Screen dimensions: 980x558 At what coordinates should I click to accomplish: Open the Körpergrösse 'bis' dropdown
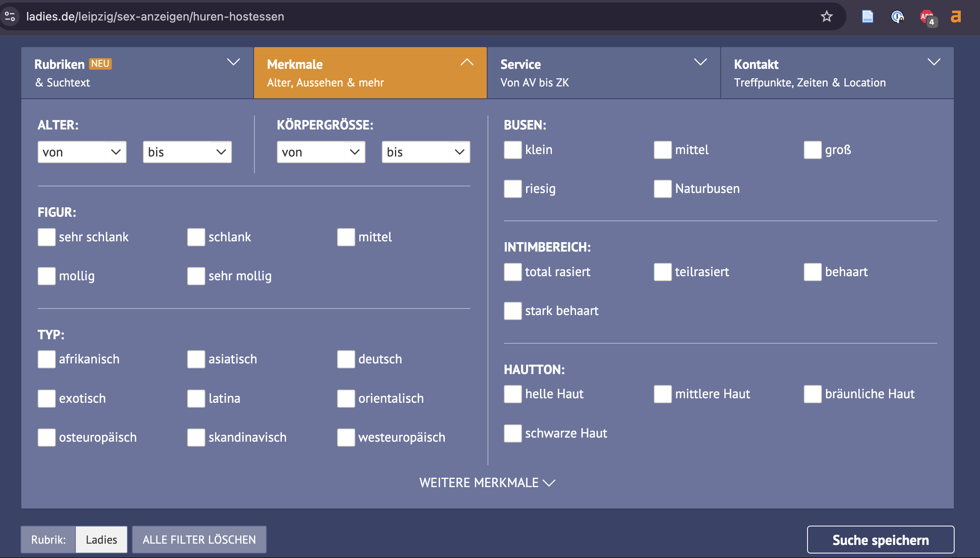pos(426,152)
